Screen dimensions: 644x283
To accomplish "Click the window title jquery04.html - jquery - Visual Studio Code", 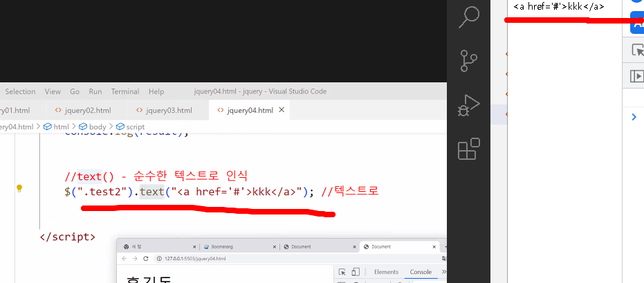I will pyautogui.click(x=260, y=91).
